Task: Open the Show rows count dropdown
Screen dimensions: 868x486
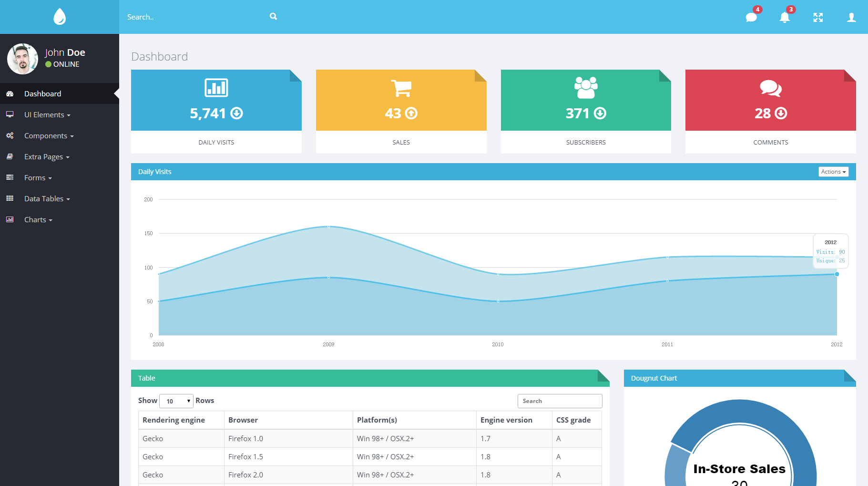Action: coord(176,401)
